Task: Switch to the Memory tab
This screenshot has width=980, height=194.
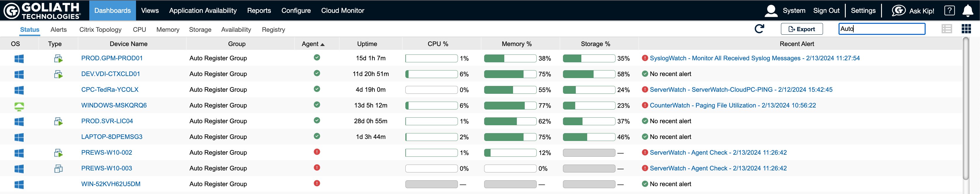Action: [168, 29]
